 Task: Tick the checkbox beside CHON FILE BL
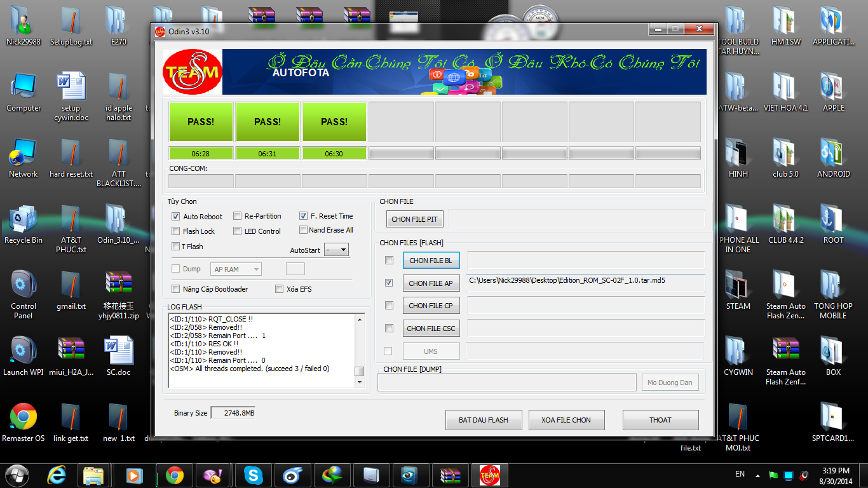coord(389,261)
